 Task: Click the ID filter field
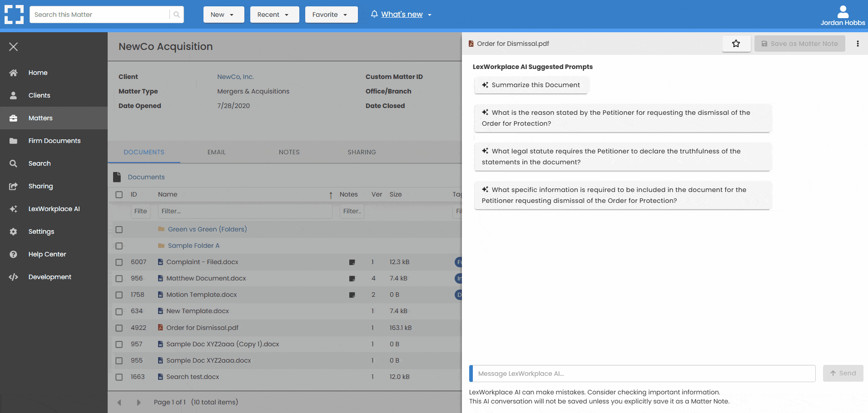[x=140, y=211]
